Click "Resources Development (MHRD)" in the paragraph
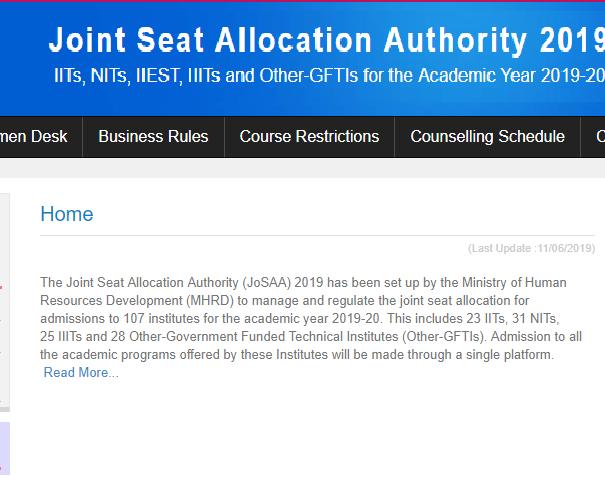Image resolution: width=605 pixels, height=479 pixels. [136, 301]
